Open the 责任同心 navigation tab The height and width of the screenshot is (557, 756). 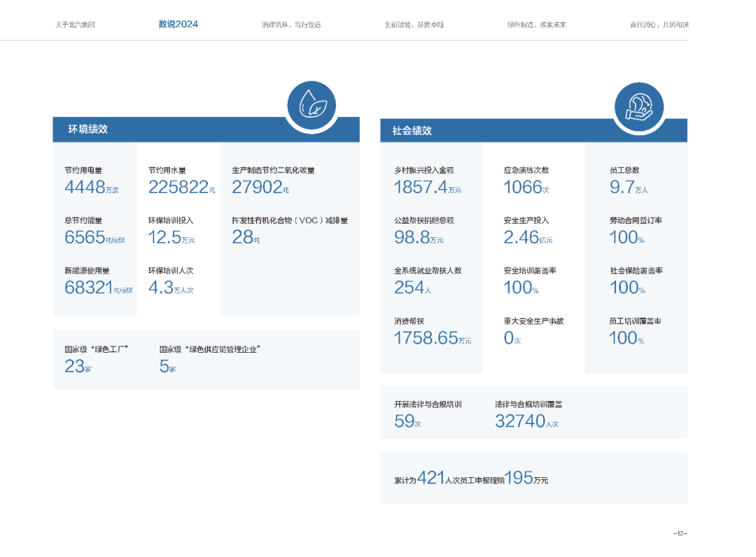pyautogui.click(x=659, y=24)
